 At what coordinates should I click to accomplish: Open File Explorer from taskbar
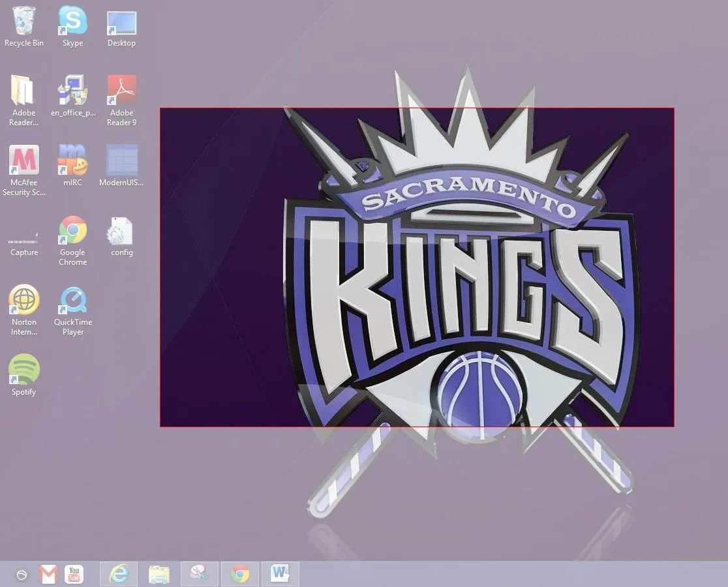[159, 575]
